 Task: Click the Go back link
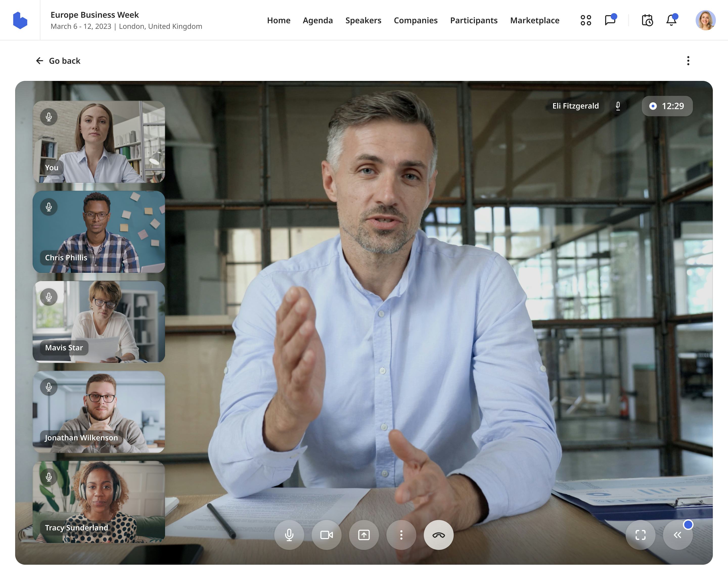tap(58, 61)
